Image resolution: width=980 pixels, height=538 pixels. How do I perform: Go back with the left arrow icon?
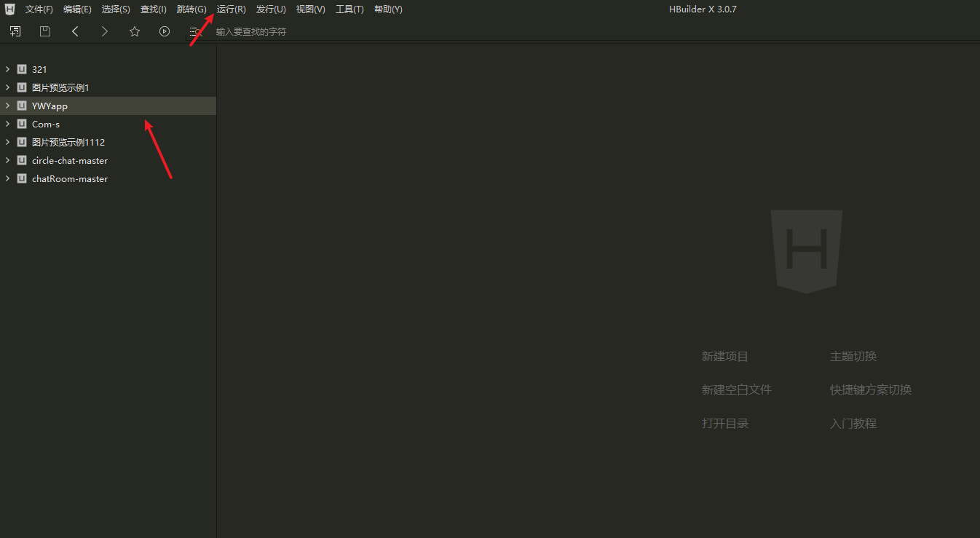75,31
